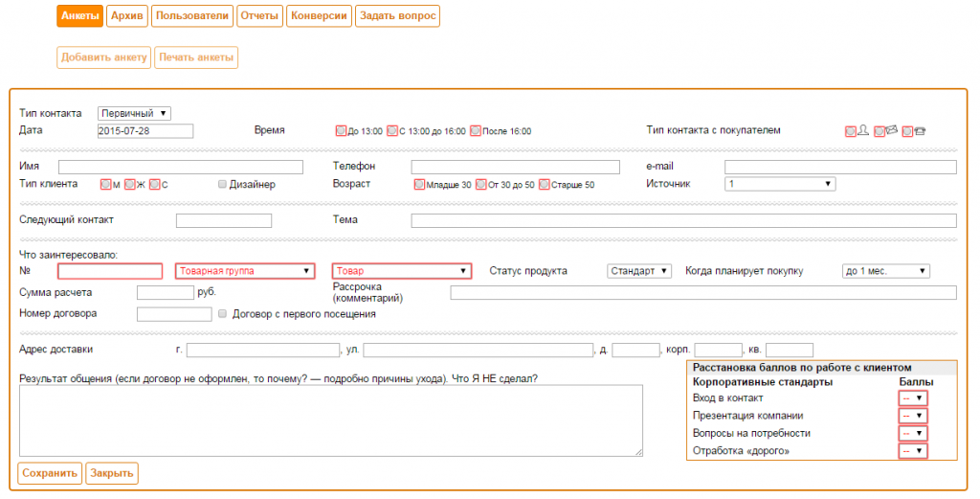Image resolution: width=980 pixels, height=499 pixels.
Task: Expand Когда планирует покупку dropdown
Action: [x=885, y=271]
